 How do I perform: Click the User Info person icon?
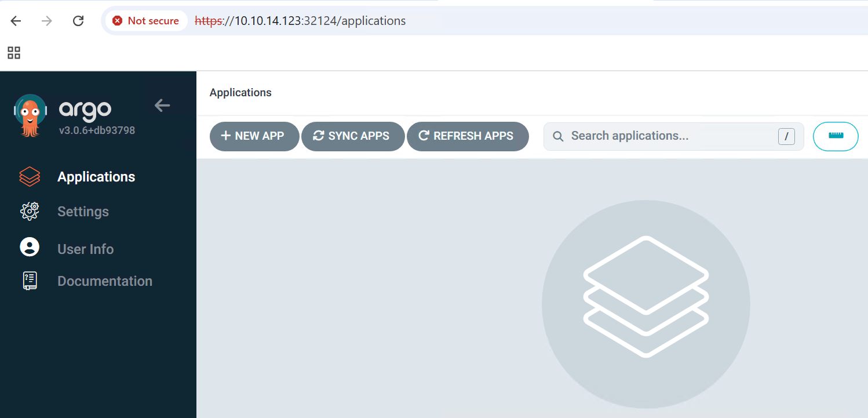(30, 246)
